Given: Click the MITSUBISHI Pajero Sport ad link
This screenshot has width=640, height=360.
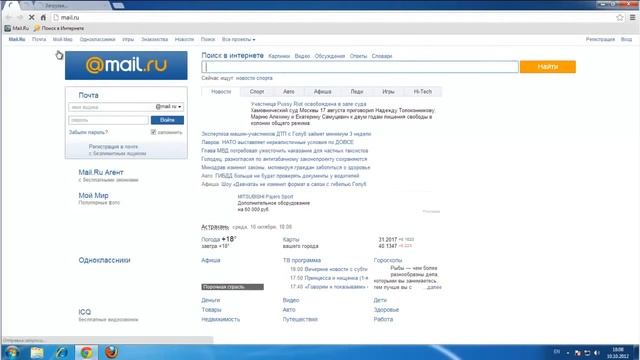Looking at the screenshot, I should [265, 197].
